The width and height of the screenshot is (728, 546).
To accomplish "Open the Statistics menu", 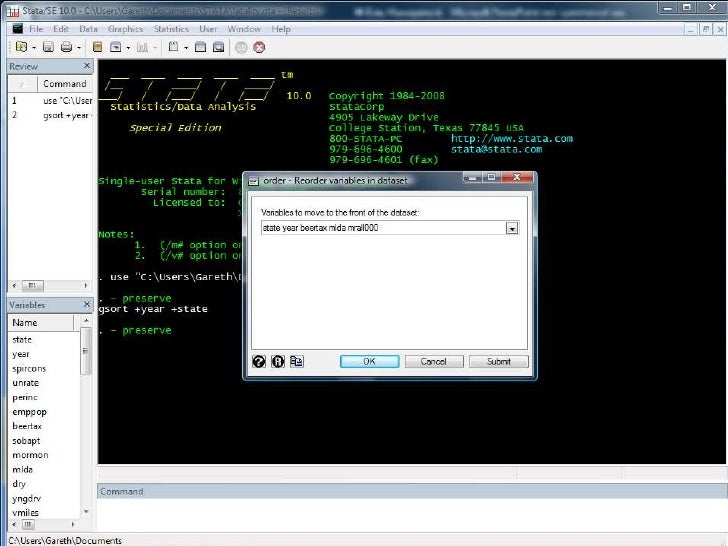I will [x=171, y=29].
